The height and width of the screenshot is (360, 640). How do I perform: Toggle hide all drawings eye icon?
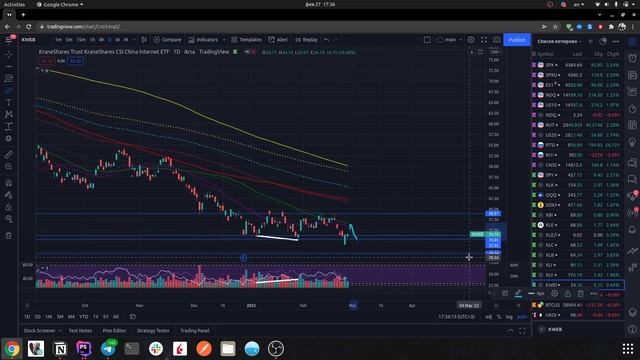(x=9, y=219)
